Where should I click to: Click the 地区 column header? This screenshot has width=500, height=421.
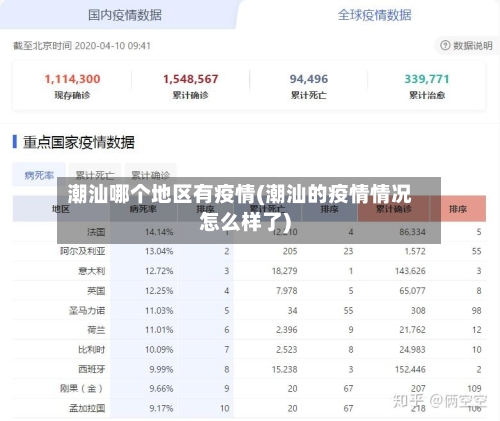(61, 209)
